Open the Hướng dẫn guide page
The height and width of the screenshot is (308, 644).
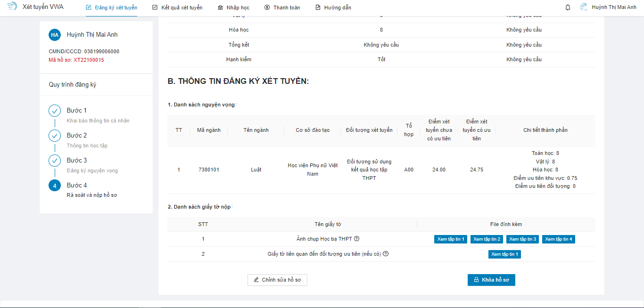[333, 8]
